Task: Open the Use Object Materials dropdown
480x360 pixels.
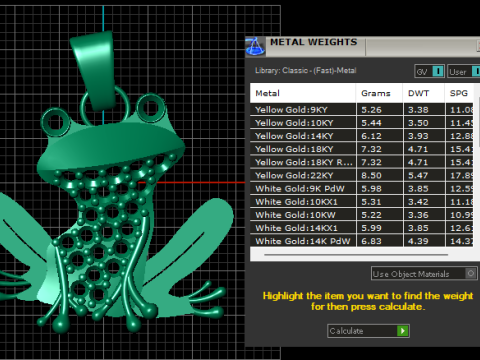Action: pyautogui.click(x=424, y=274)
